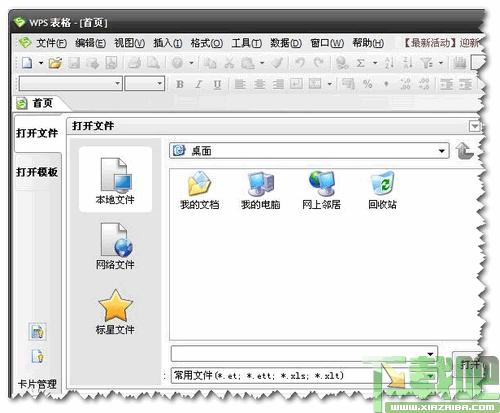This screenshot has width=500, height=413.
Task: Toggle Align Right
Action: click(278, 84)
